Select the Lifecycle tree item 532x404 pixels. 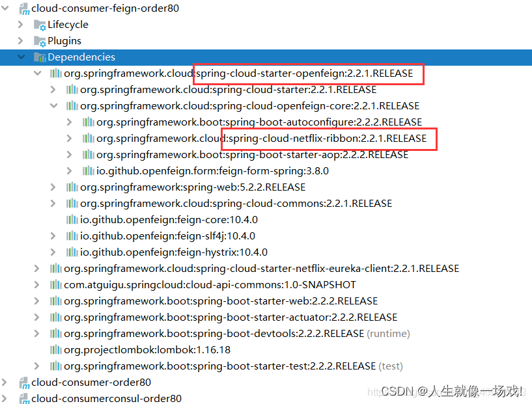68,25
